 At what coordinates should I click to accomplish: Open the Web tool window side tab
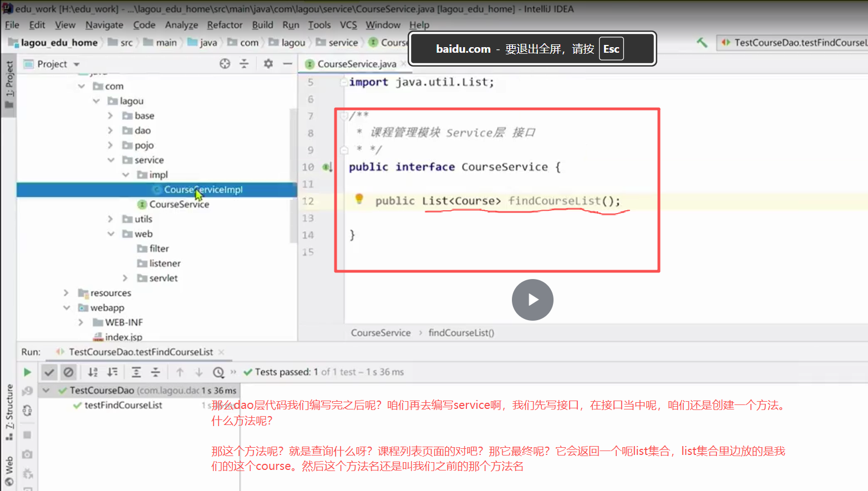[9, 472]
